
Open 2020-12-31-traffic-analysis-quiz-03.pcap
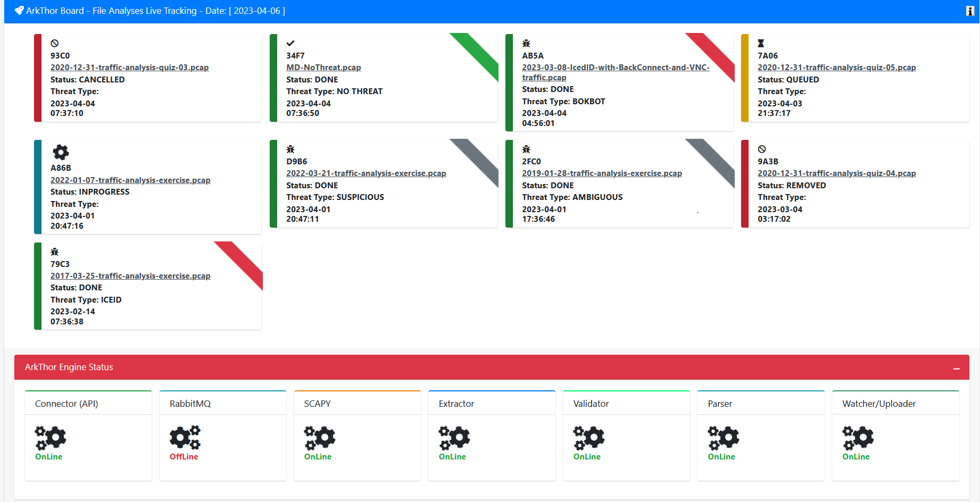[x=129, y=67]
